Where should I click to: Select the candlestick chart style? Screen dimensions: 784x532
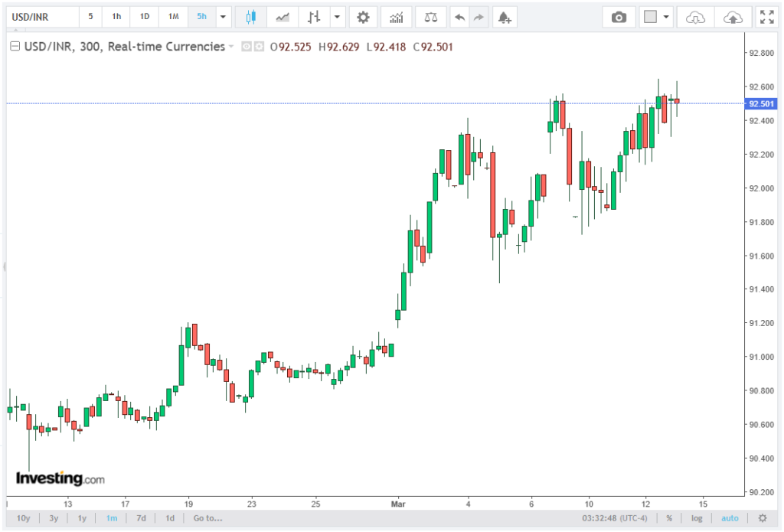tap(250, 17)
